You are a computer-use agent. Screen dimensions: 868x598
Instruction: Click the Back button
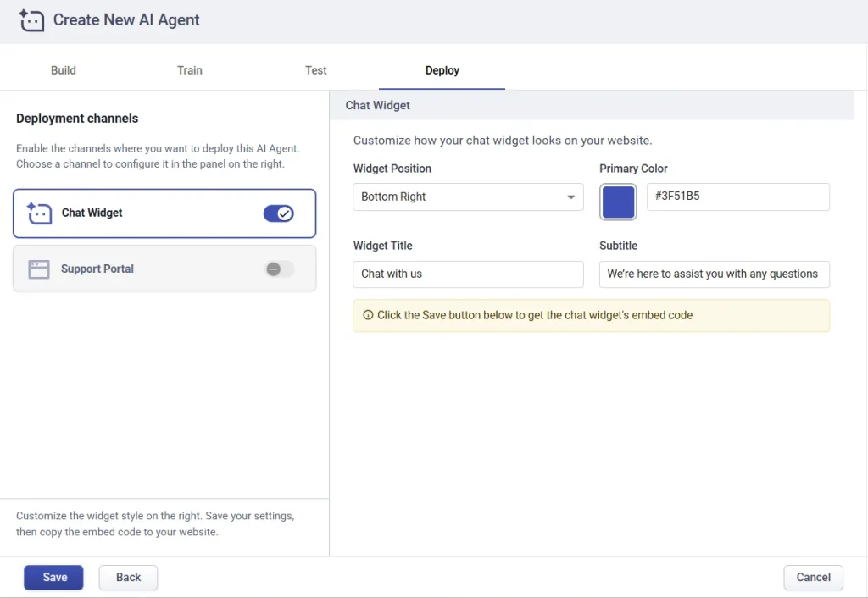(x=128, y=578)
